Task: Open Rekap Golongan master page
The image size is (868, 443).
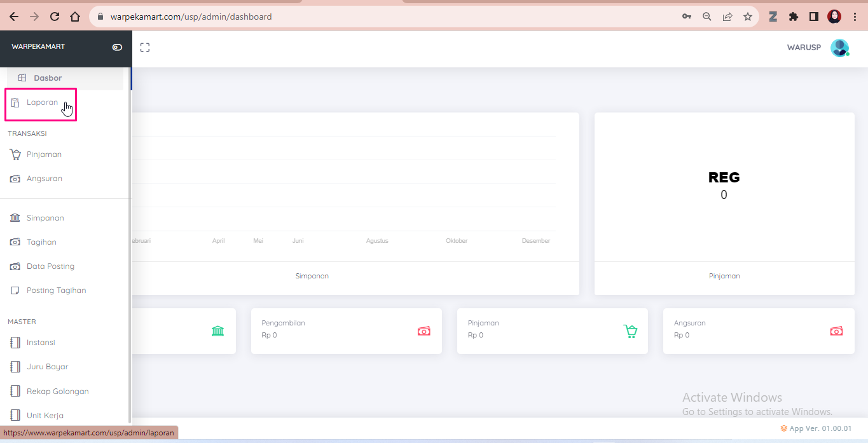Action: [x=57, y=392]
